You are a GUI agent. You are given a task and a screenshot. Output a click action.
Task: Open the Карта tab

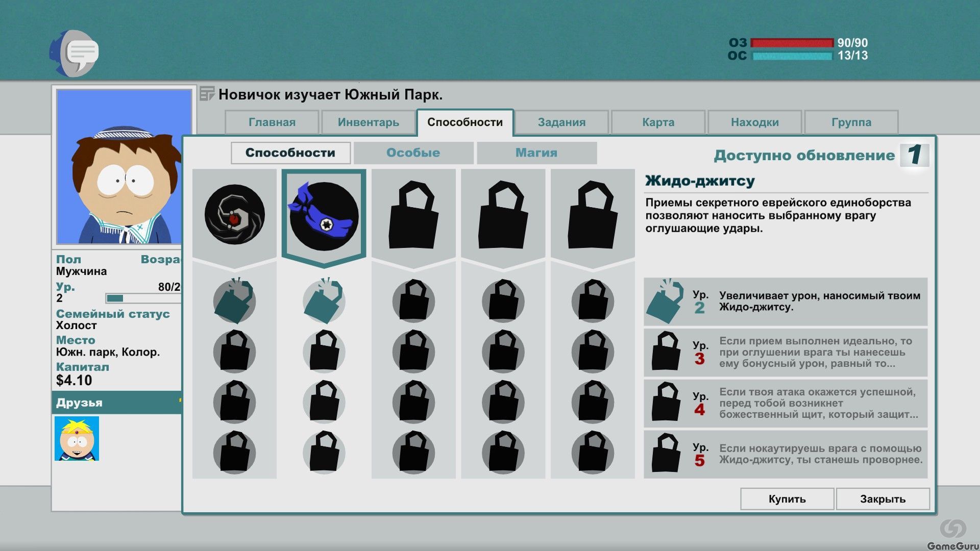(x=658, y=122)
